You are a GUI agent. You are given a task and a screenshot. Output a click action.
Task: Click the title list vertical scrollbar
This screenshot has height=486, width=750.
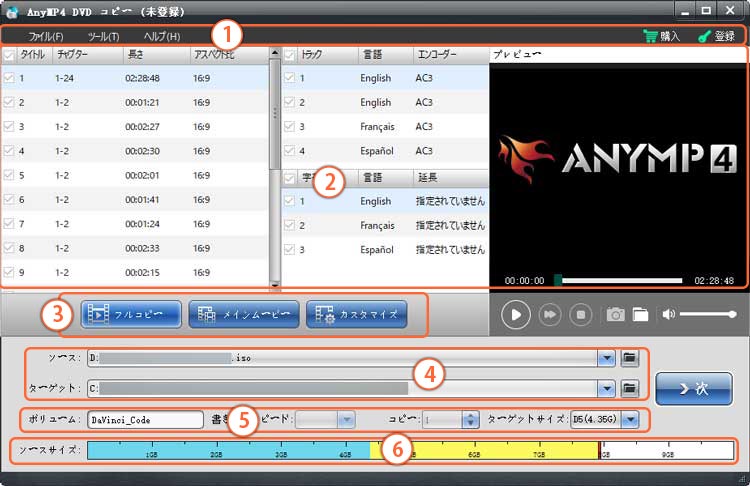point(275,114)
